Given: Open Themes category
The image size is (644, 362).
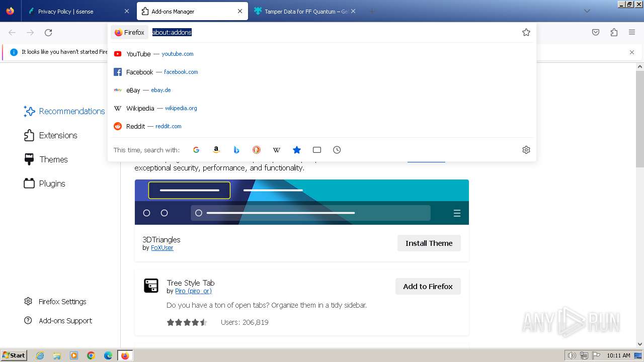Looking at the screenshot, I should click(x=46, y=159).
